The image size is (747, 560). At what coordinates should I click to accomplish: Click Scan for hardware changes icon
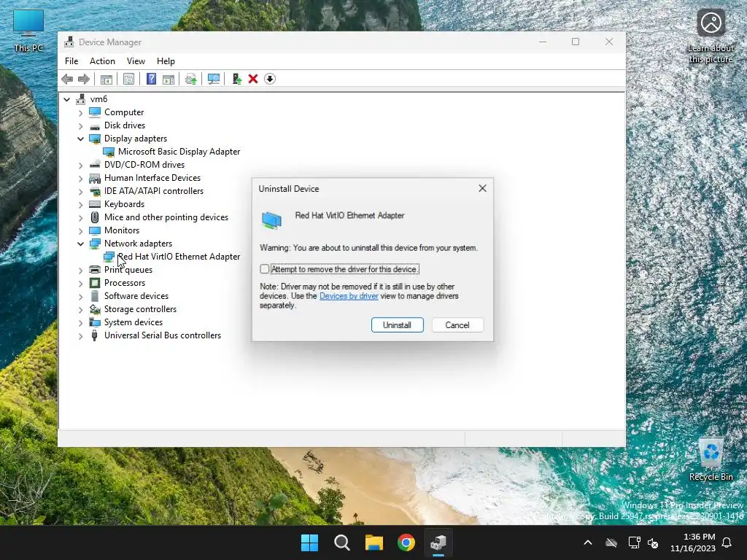214,79
